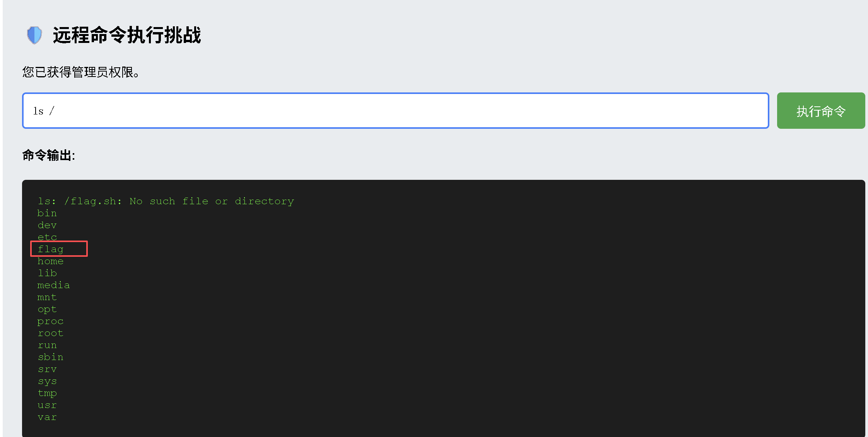Viewport: 868px width, 437px height.
Task: Click the page title 远程命令执行挑战
Action: (x=127, y=35)
